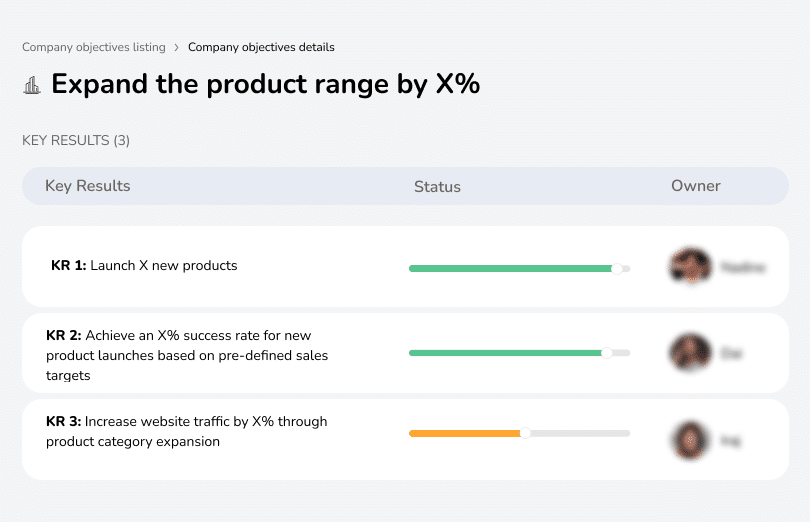Click the KR 1 progress slider handle

[x=617, y=268]
